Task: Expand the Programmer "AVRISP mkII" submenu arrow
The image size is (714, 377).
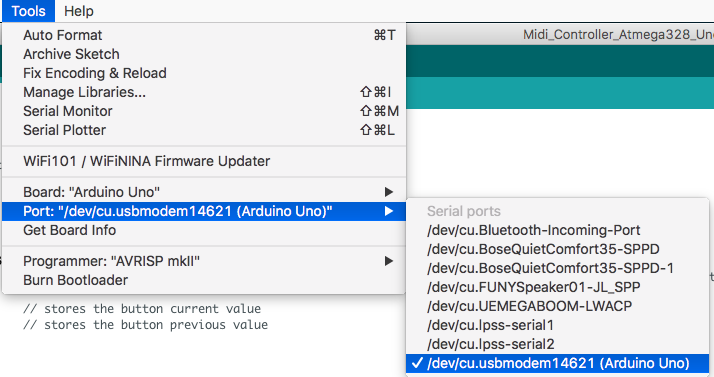Action: click(388, 261)
